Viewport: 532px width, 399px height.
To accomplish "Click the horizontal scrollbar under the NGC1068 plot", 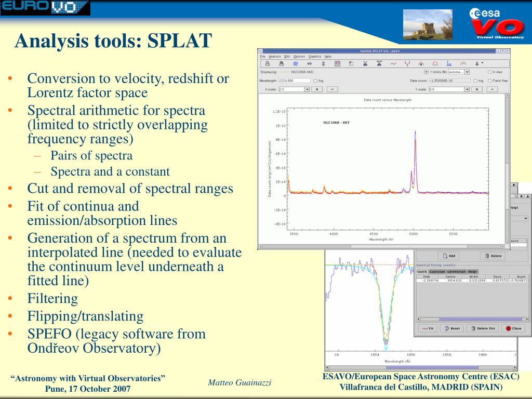I will point(382,247).
